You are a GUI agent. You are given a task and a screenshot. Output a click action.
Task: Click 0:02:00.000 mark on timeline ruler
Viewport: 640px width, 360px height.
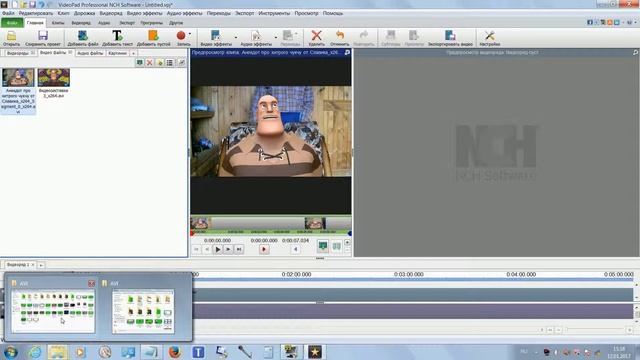coord(296,275)
